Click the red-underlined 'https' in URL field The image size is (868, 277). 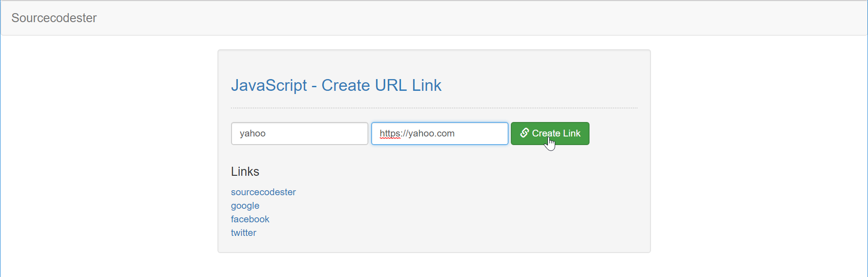click(390, 134)
